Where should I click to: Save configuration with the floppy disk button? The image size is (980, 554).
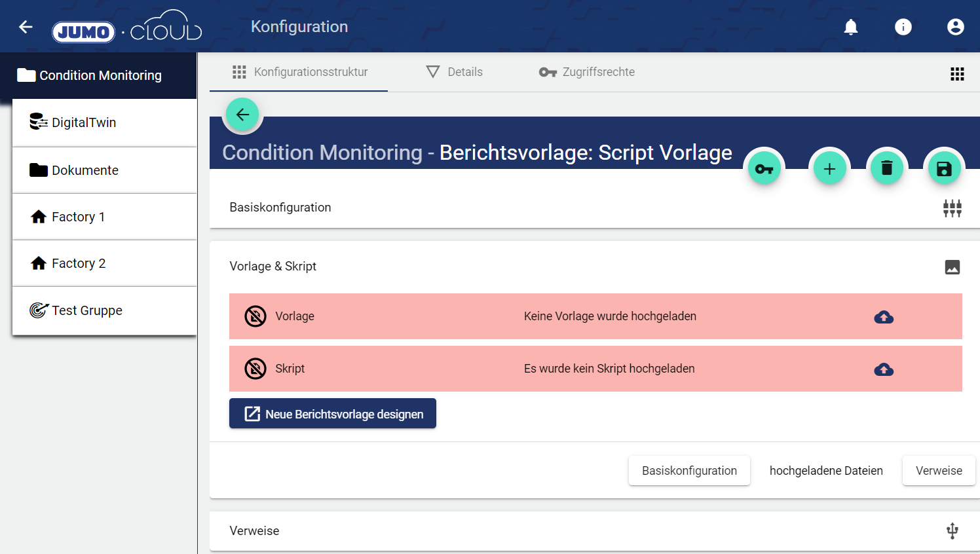point(944,169)
